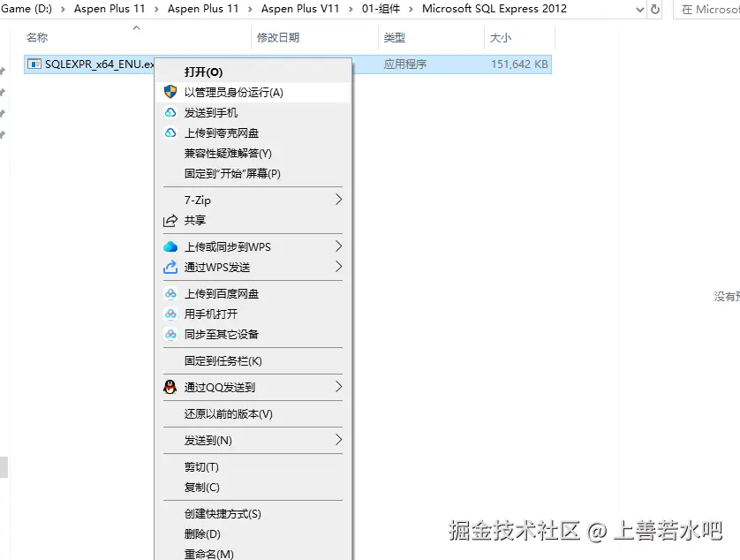Image resolution: width=740 pixels, height=560 pixels.
Task: Choose 剪切(T) from context menu
Action: coord(253,466)
